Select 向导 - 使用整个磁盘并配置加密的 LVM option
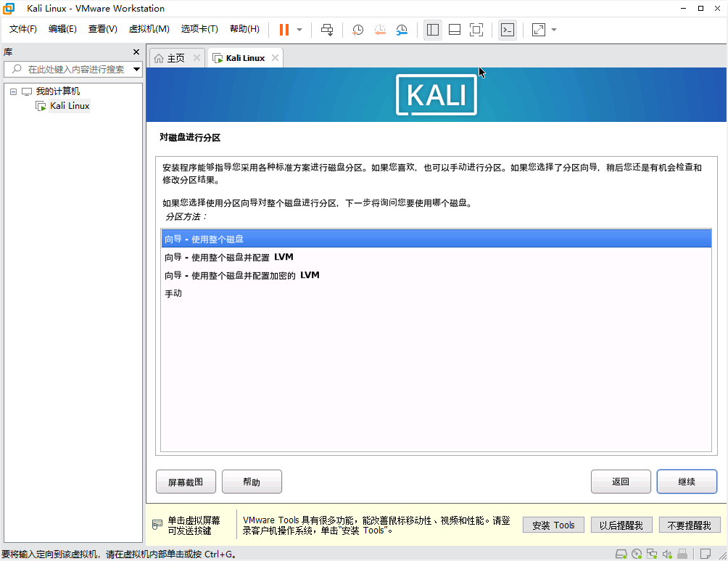The image size is (728, 561). pyautogui.click(x=436, y=275)
